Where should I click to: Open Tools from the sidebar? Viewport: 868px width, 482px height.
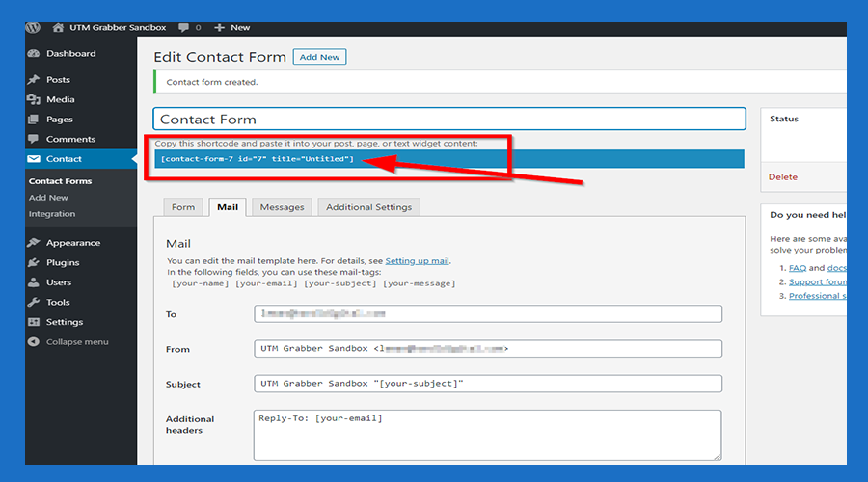(58, 302)
